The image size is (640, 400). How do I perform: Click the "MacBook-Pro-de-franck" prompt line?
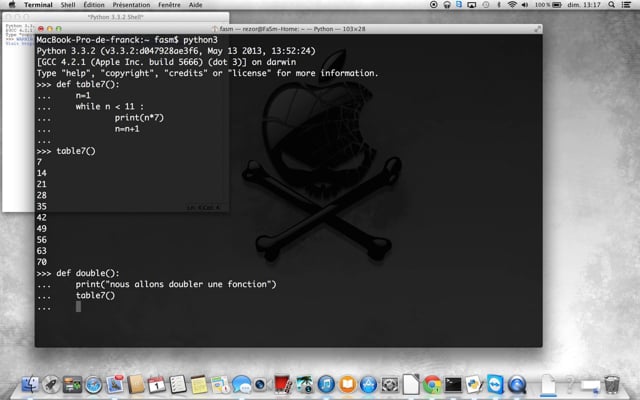coord(127,40)
